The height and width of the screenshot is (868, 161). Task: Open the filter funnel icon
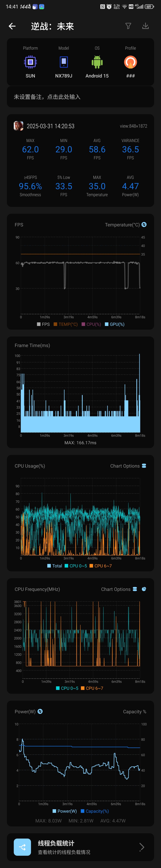(x=128, y=26)
